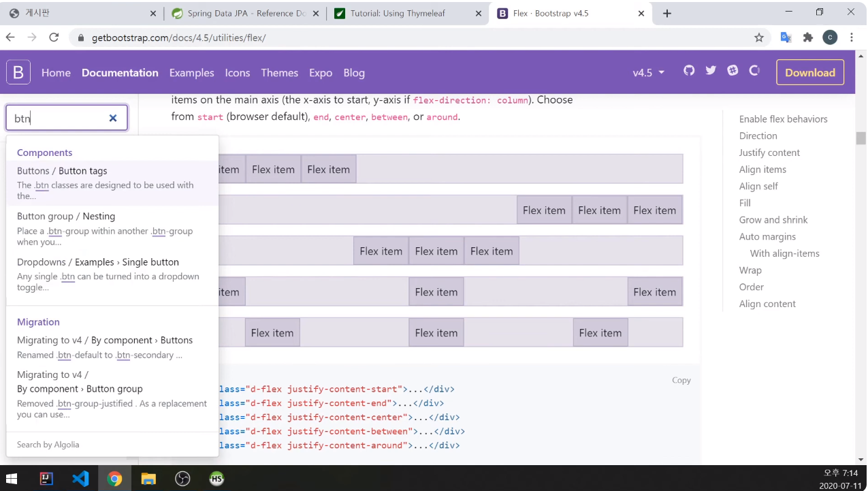Select the Button group / Nesting search result
Screen dimensions: 868x491
pos(112,228)
